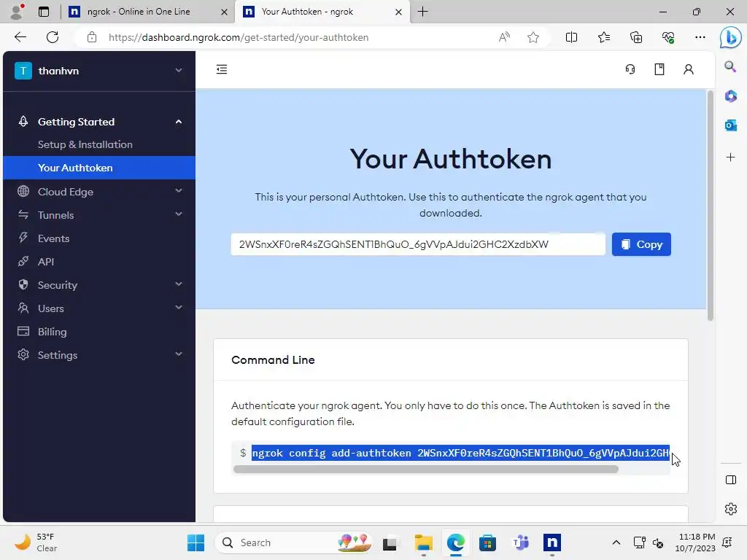The width and height of the screenshot is (747, 560).
Task: Open Edge sidebar settings gear
Action: point(731,509)
